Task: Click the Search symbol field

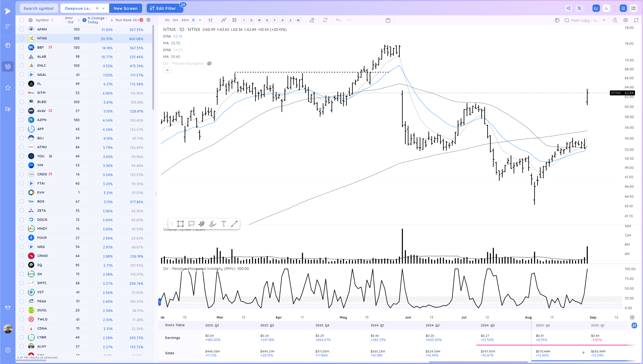Action: [39, 8]
